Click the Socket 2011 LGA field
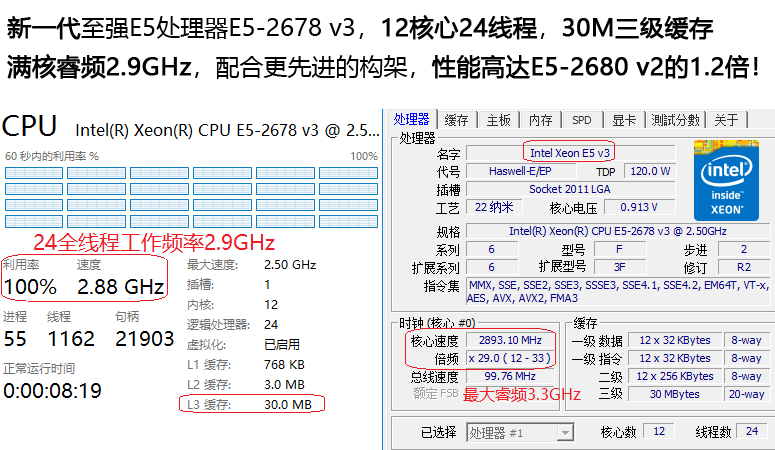 [x=570, y=189]
